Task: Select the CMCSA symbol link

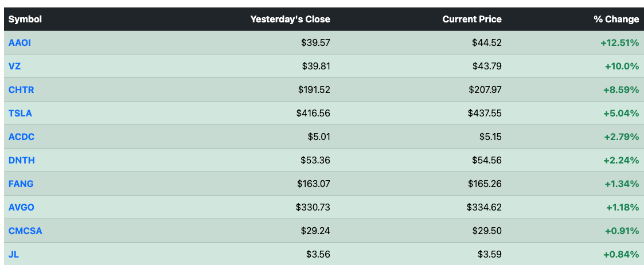Action: click(x=25, y=231)
